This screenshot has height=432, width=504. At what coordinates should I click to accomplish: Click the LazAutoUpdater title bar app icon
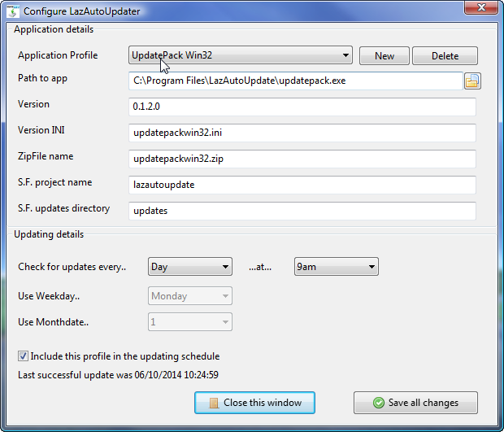12,11
